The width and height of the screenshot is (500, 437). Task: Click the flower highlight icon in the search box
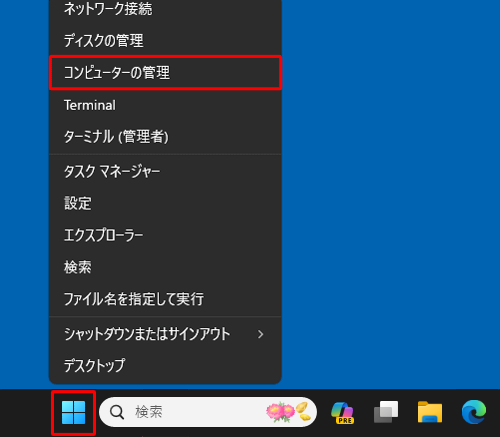[x=288, y=412]
